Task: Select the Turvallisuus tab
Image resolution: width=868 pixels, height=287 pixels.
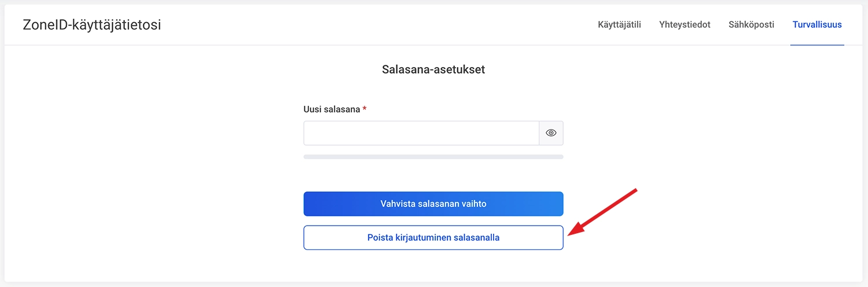Action: point(817,25)
